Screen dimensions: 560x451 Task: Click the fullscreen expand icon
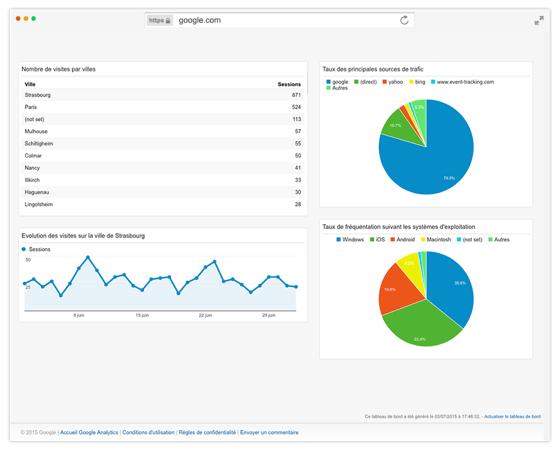tap(539, 20)
